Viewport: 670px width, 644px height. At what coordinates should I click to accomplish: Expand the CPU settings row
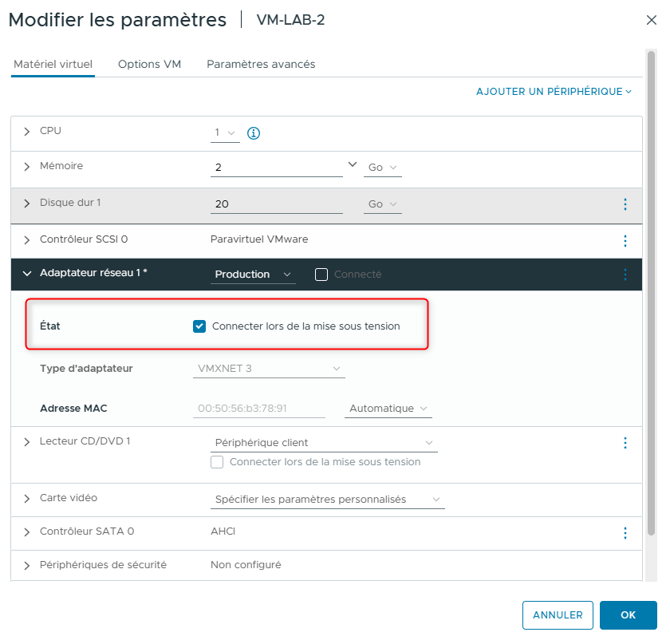tap(26, 132)
